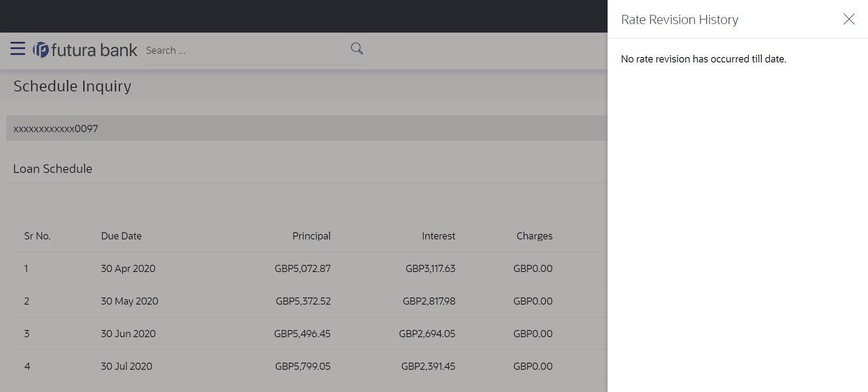Viewport: 868px width, 392px height.
Task: Click the Interest column header
Action: [x=439, y=236]
